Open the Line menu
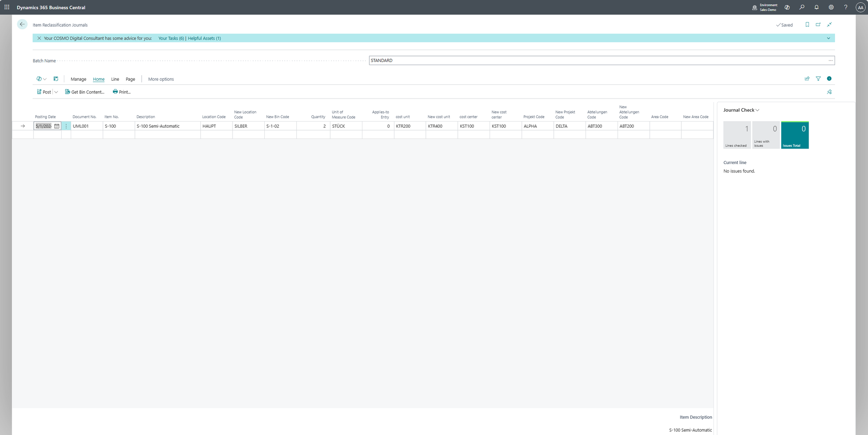The width and height of the screenshot is (868, 435). [x=115, y=79]
